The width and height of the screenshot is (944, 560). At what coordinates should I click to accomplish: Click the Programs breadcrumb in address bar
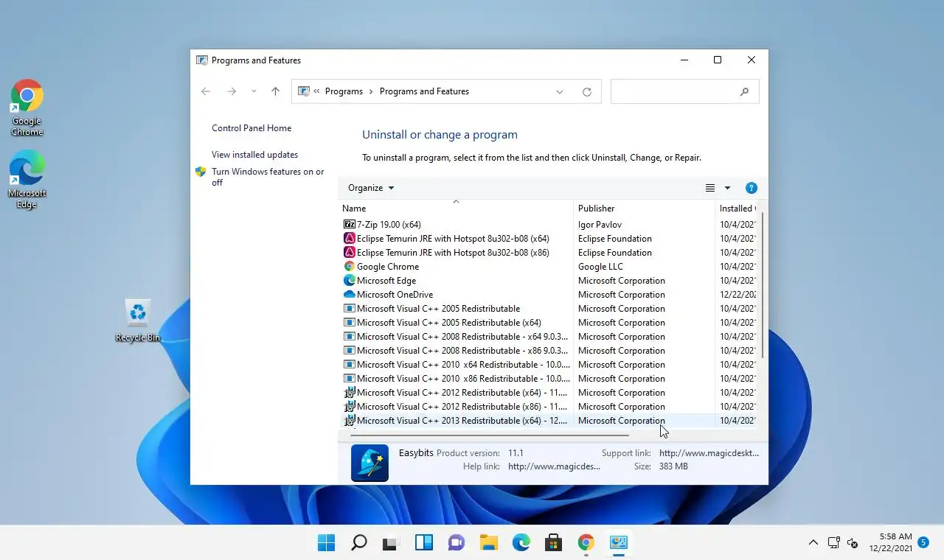pyautogui.click(x=344, y=91)
